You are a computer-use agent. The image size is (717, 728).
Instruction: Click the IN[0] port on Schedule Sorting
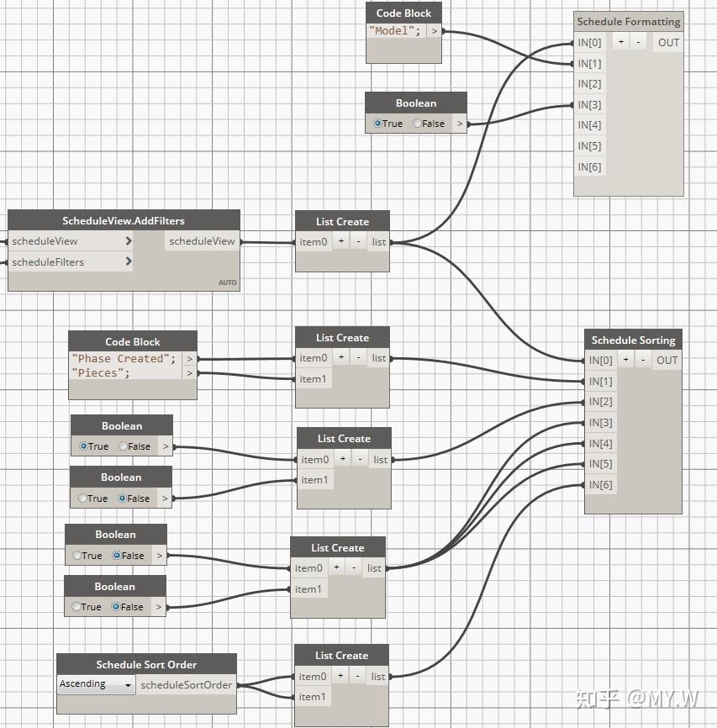pyautogui.click(x=600, y=360)
